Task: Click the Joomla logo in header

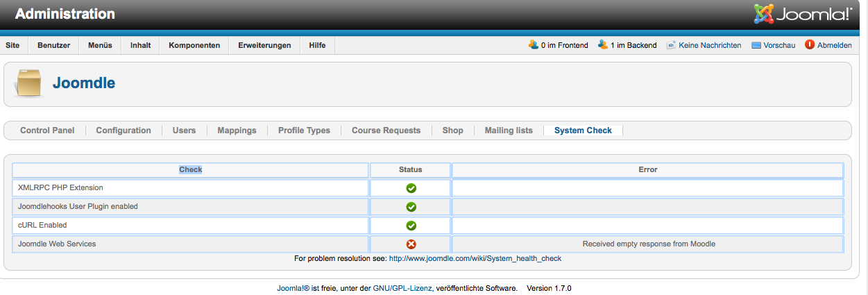Action: 802,14
